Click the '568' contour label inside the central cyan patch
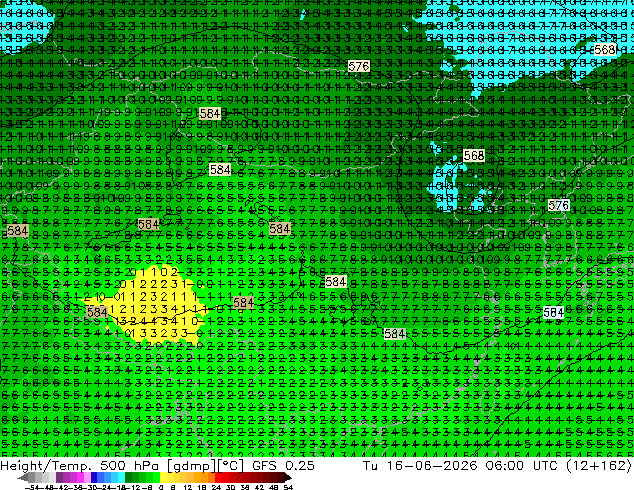 [473, 155]
